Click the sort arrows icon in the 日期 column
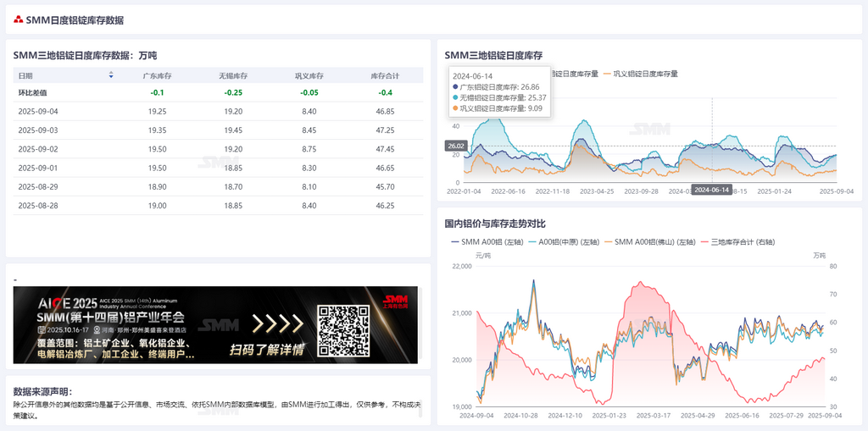This screenshot has height=431, width=868. coord(111,75)
